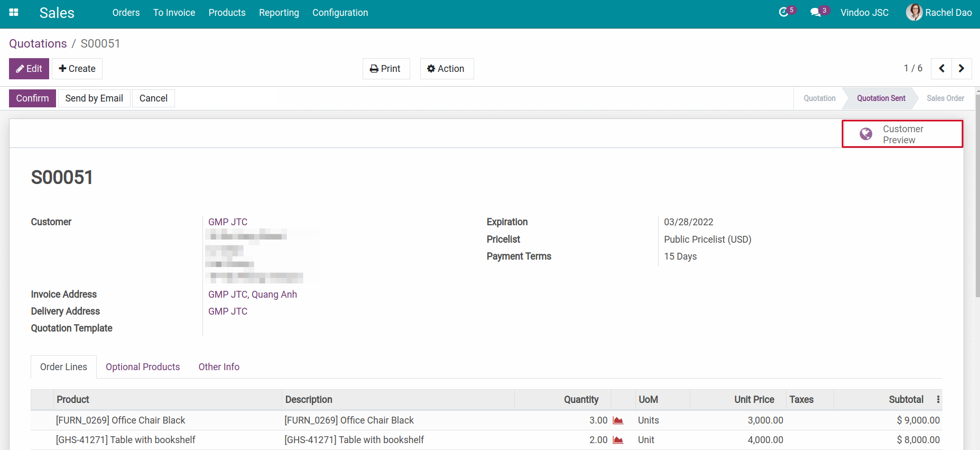Viewport: 980px width, 450px height.
Task: Open the Reporting menu
Action: (279, 13)
